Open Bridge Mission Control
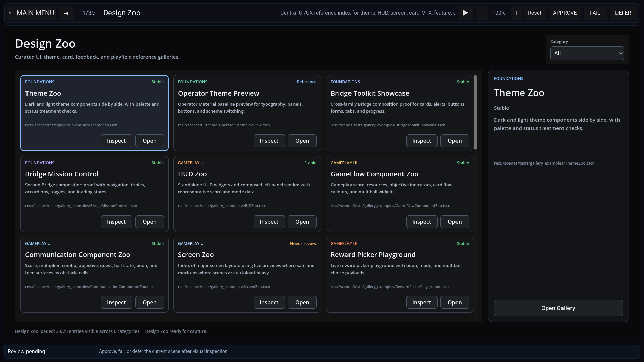The height and width of the screenshot is (362, 644). click(149, 222)
